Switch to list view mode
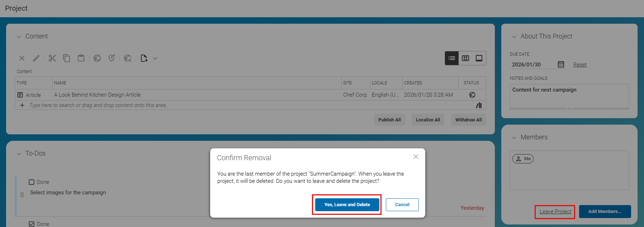The image size is (644, 227). 452,58
